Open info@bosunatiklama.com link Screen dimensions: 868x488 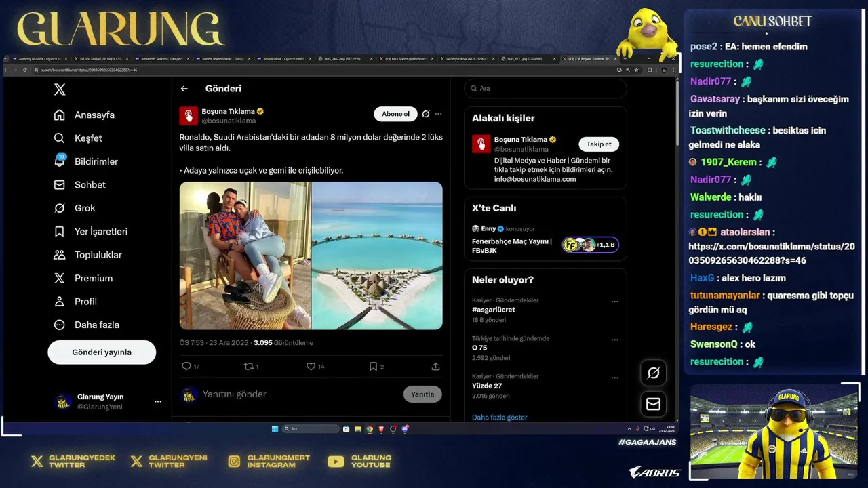pos(535,179)
